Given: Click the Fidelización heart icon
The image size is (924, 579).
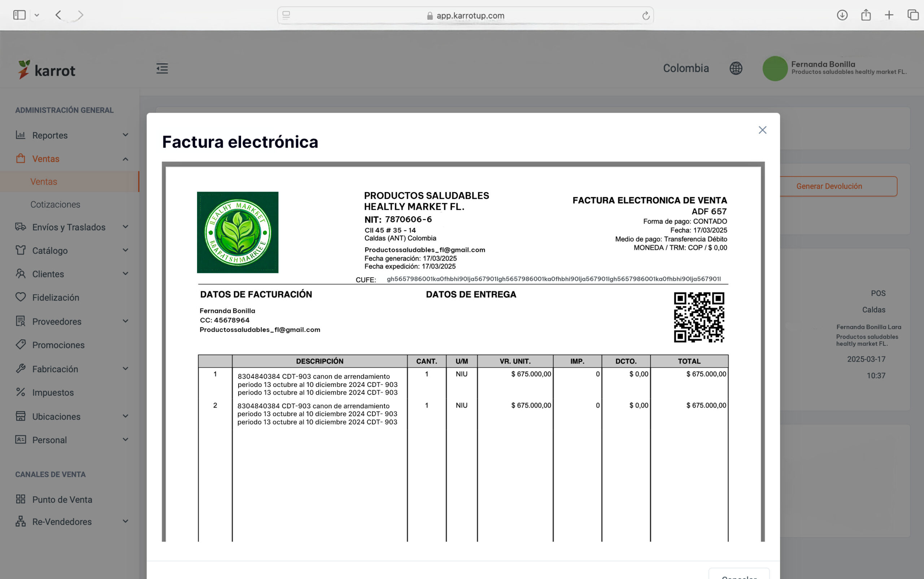Looking at the screenshot, I should tap(21, 297).
